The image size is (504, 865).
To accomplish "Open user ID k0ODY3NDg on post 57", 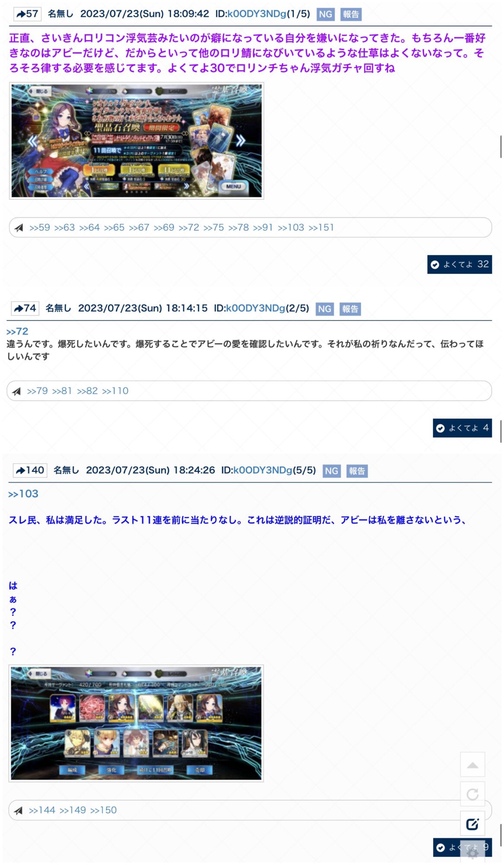I will (x=257, y=14).
